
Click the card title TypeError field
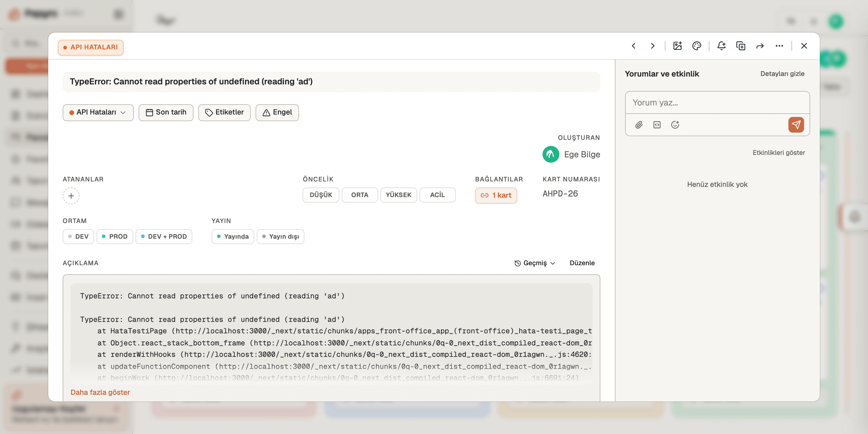331,82
